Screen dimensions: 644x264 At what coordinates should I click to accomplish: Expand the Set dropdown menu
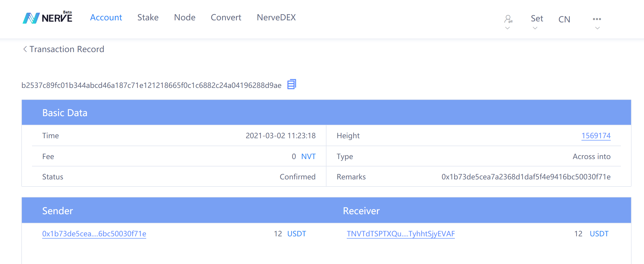(x=537, y=19)
